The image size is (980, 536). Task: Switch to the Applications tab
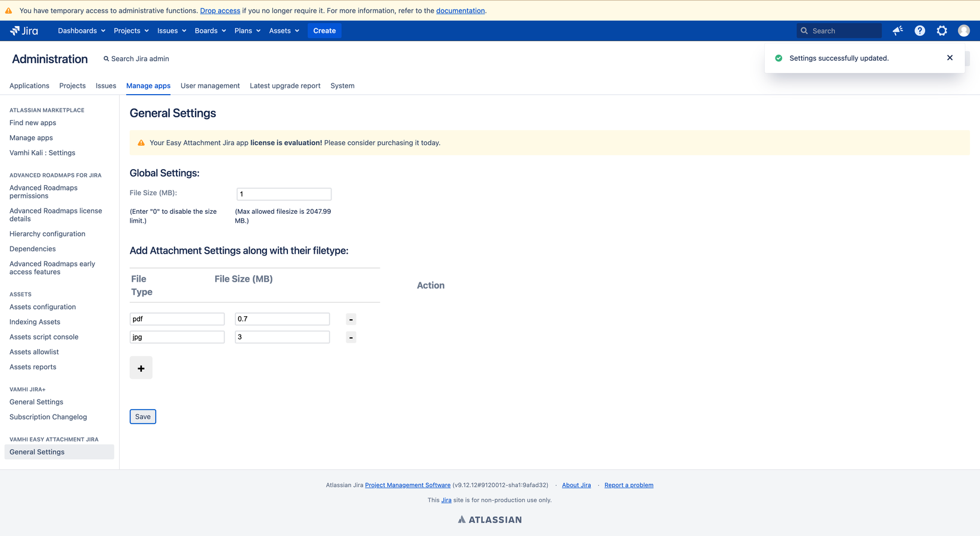(29, 86)
